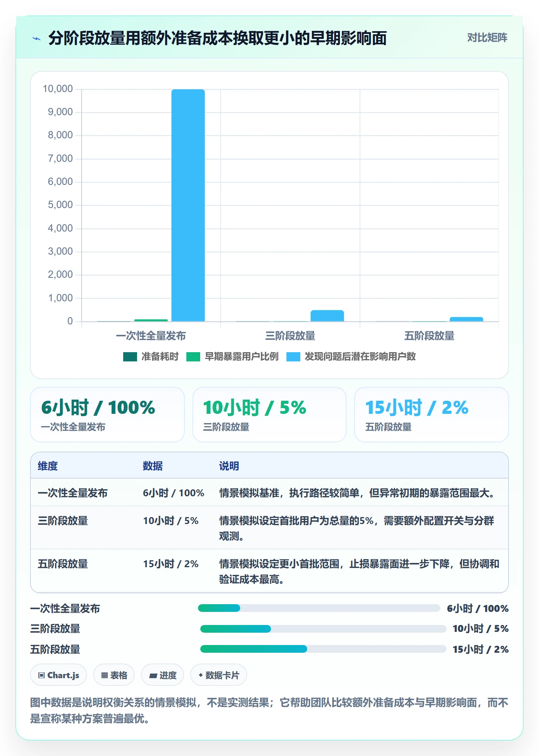539x756 pixels.
Task: Click the tall blue bar for 一次性全量发布
Action: pyautogui.click(x=188, y=205)
